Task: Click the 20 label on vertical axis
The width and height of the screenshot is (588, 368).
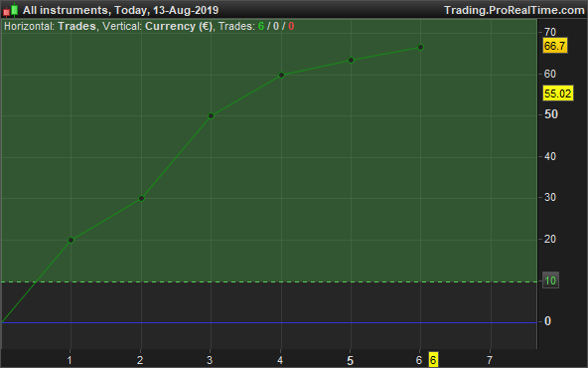Action: pos(549,239)
